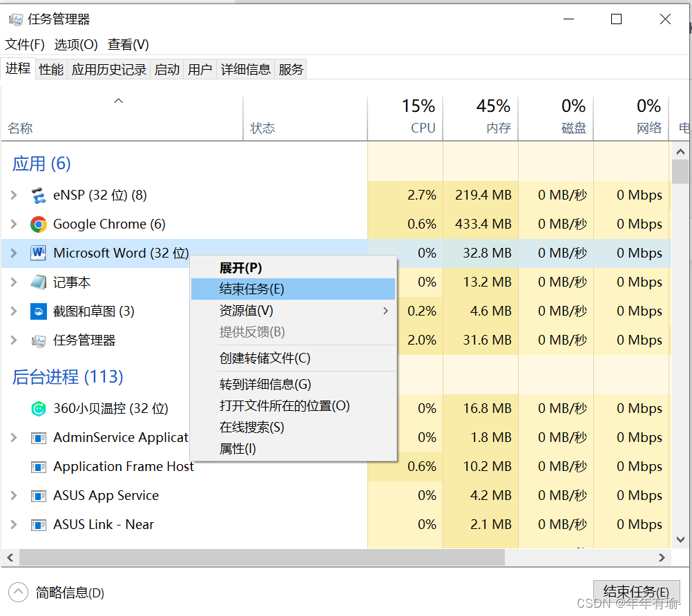Click the Application Frame Host icon
692x616 pixels.
click(x=39, y=467)
